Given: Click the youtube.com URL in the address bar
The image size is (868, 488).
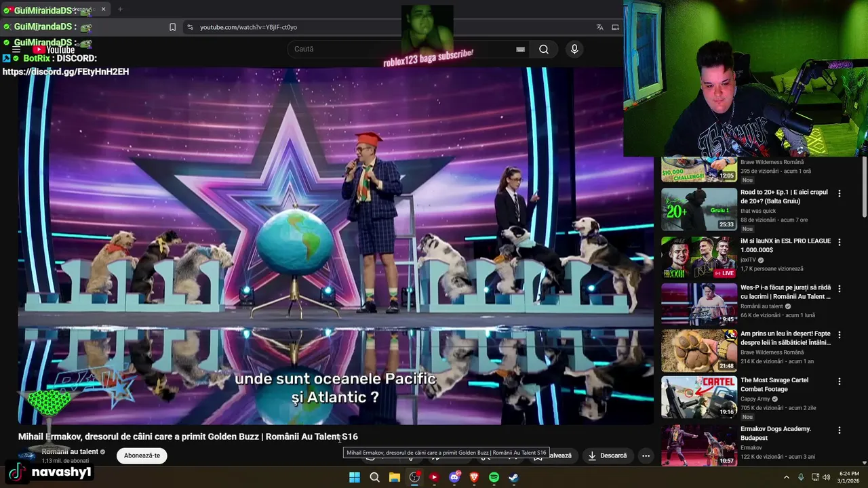Looking at the screenshot, I should tap(248, 27).
